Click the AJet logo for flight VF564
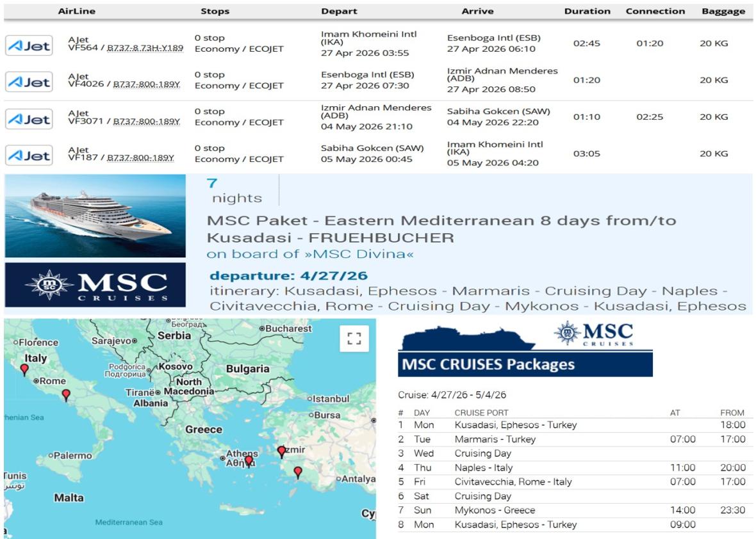Viewport: 756px width, 539px height. [x=29, y=46]
